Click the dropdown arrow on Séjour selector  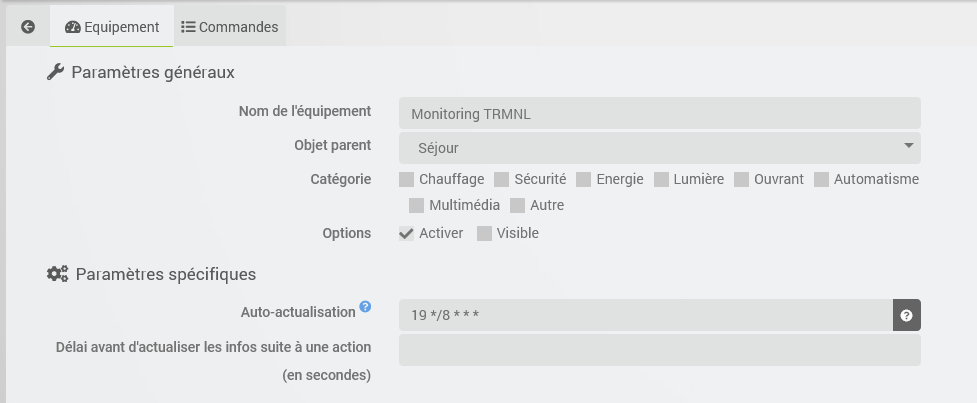point(908,147)
